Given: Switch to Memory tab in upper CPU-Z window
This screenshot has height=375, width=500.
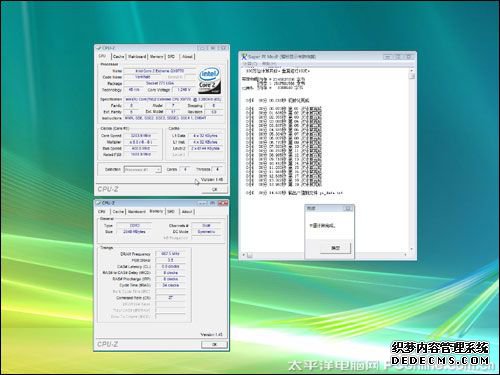Looking at the screenshot, I should [156, 57].
